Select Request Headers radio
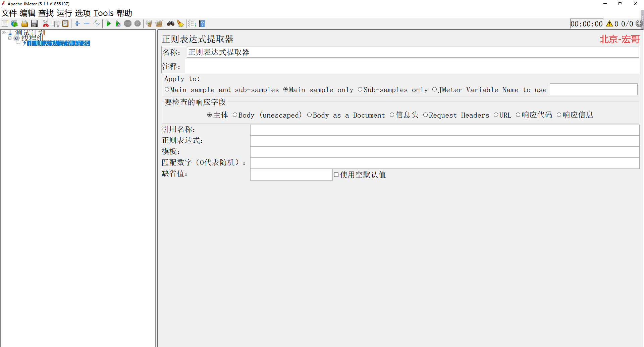Screen dimensions: 644x347 tap(426, 115)
